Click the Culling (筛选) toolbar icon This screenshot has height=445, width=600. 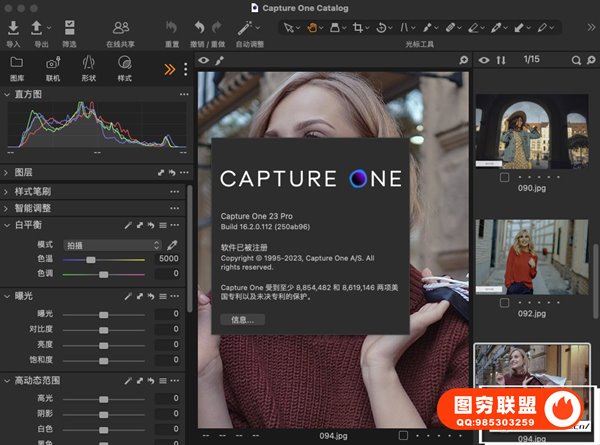(69, 28)
